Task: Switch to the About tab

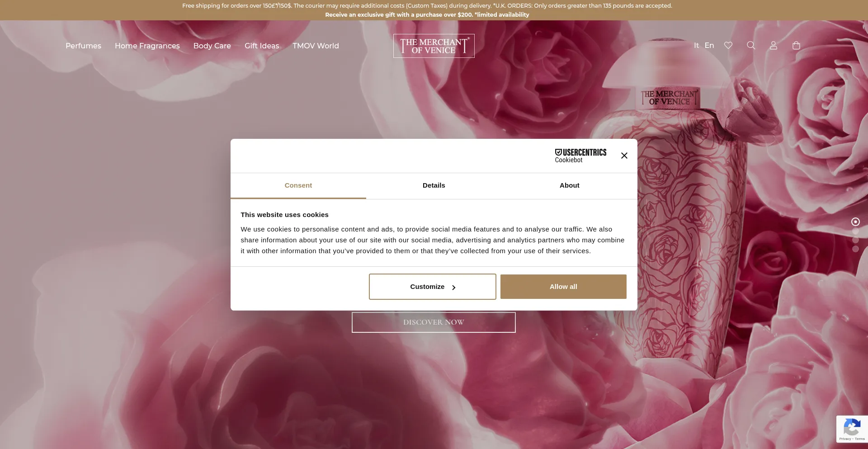Action: [569, 185]
